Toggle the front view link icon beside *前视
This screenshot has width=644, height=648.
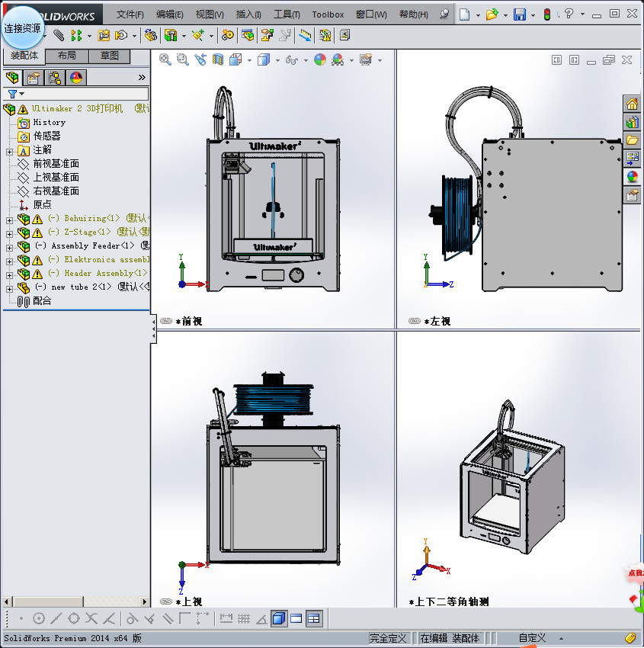(x=166, y=321)
